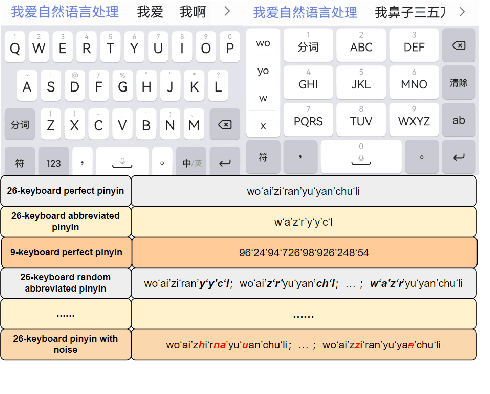Tap the comma key on the 9-key keyboard
The image size is (490, 394).
click(x=300, y=157)
